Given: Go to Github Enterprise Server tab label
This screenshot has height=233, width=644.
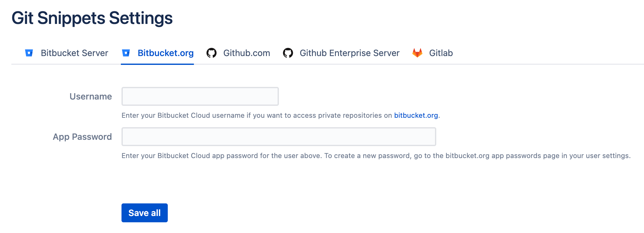Looking at the screenshot, I should coord(349,53).
